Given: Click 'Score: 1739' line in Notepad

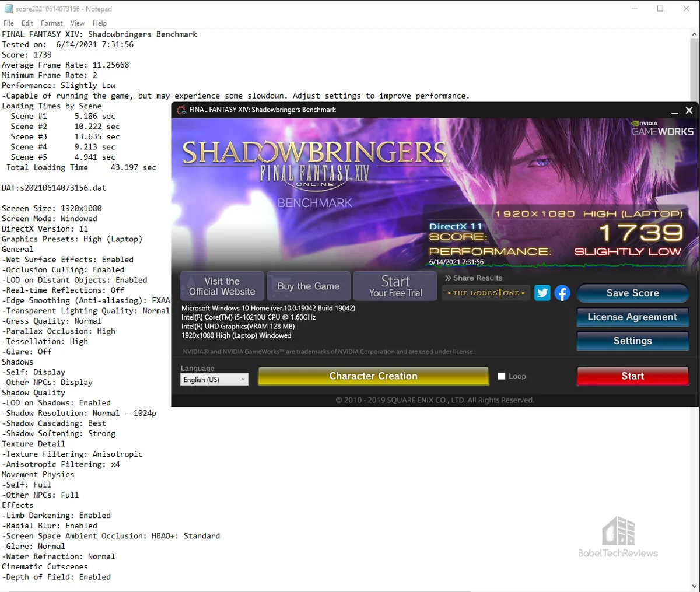Looking at the screenshot, I should point(27,55).
